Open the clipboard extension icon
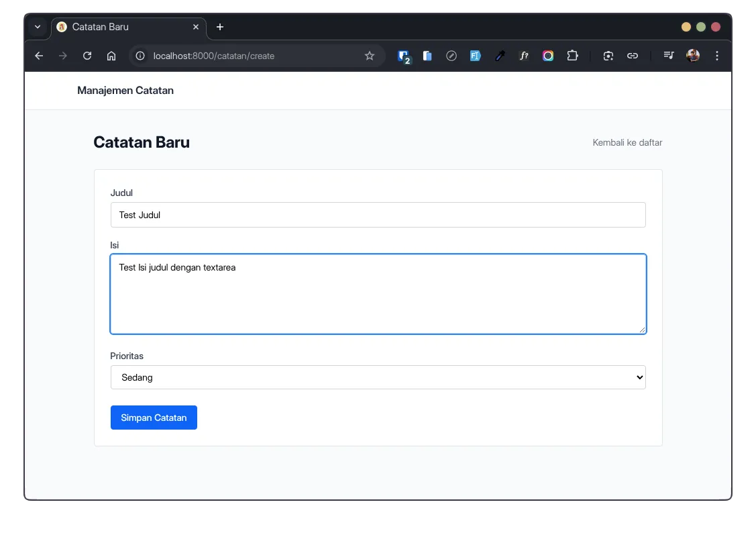 pos(427,56)
